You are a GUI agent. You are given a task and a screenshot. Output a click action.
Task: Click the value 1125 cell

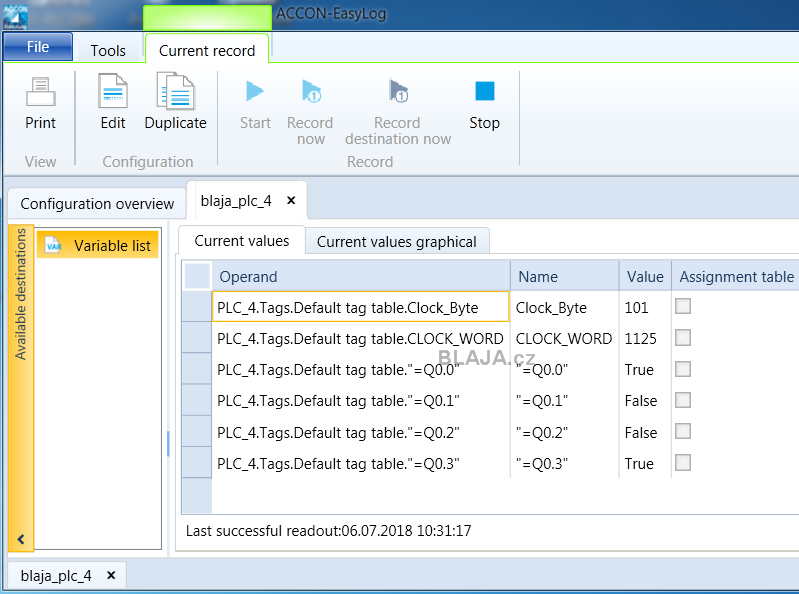[x=645, y=338]
